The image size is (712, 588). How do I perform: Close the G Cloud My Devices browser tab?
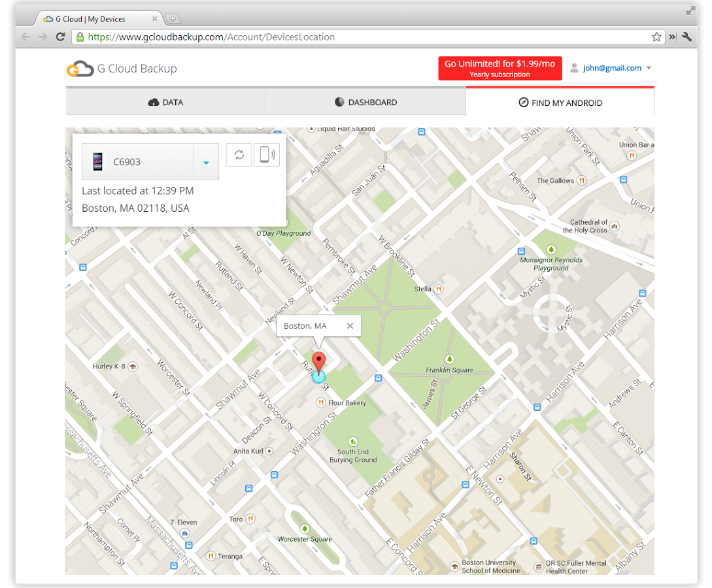coord(154,18)
